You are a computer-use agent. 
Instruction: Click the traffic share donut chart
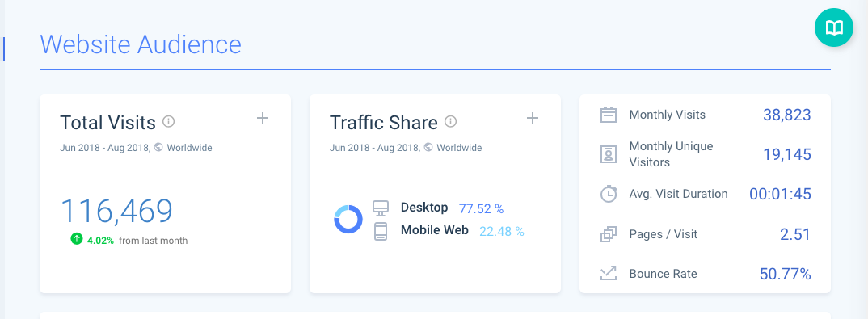tap(348, 220)
